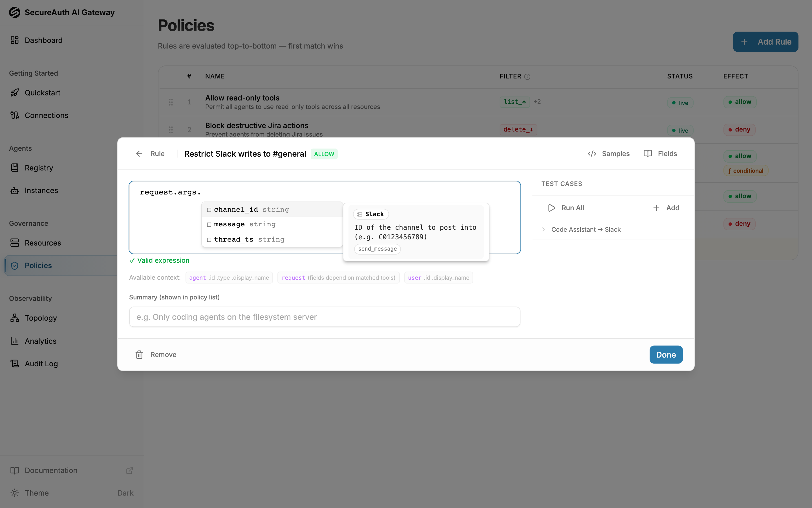Grab drag handle of Block destructive Jira row
Image resolution: width=812 pixels, height=508 pixels.
(x=171, y=130)
